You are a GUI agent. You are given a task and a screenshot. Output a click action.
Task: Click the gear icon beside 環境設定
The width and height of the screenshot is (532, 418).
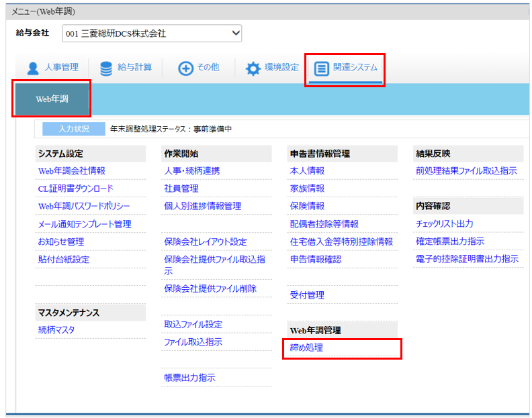point(253,68)
